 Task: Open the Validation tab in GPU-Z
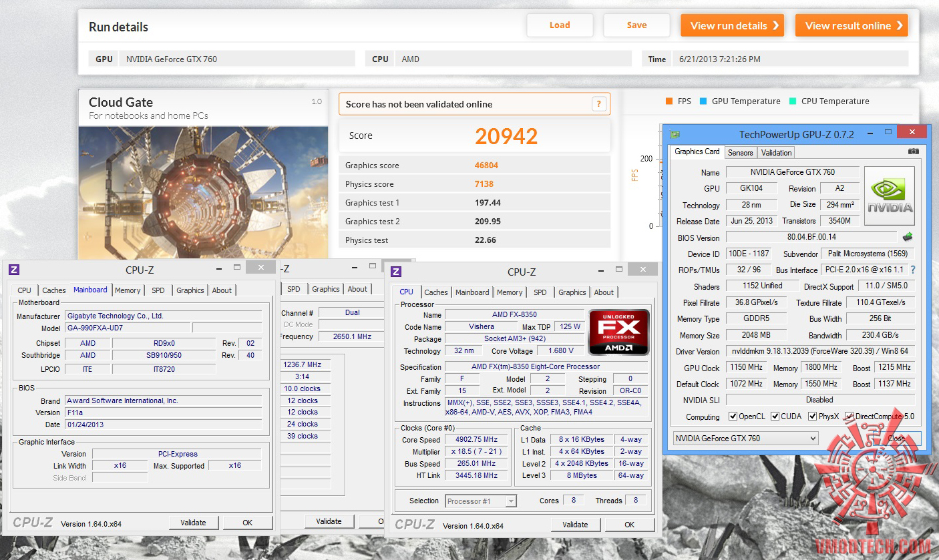click(776, 153)
